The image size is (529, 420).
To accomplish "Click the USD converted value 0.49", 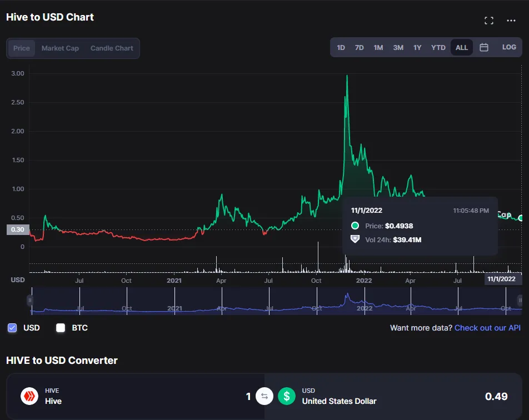I will (x=496, y=396).
